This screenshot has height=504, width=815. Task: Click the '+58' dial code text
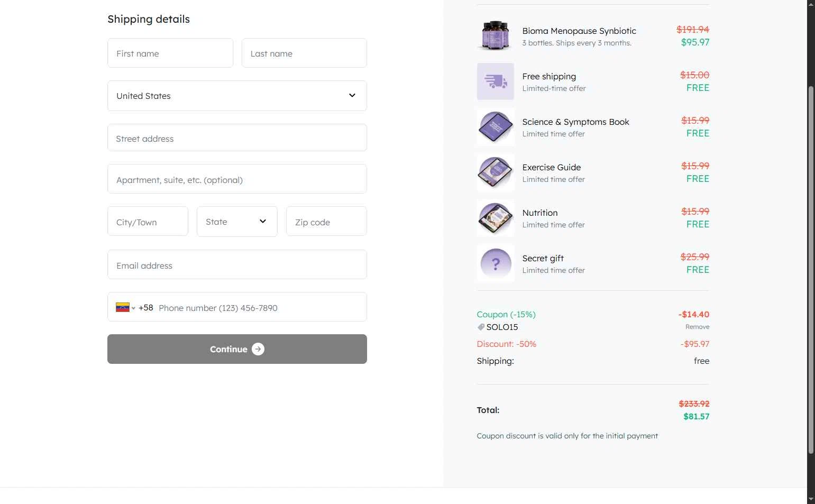(146, 308)
